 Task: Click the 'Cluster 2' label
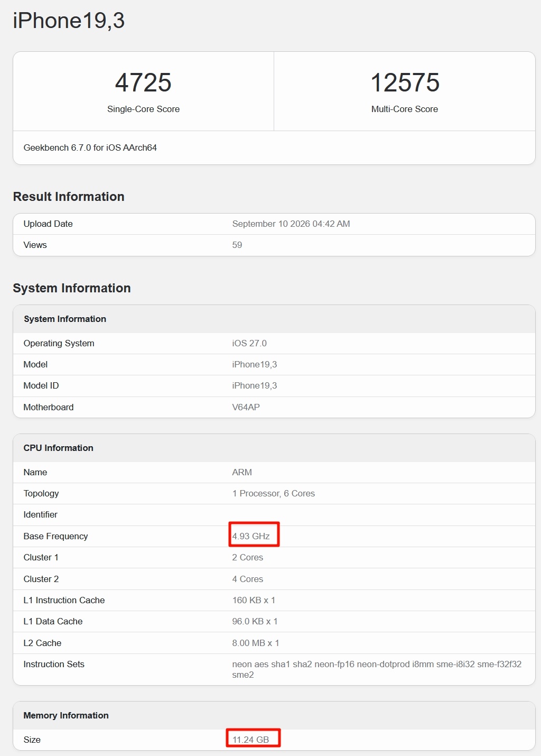pyautogui.click(x=41, y=579)
